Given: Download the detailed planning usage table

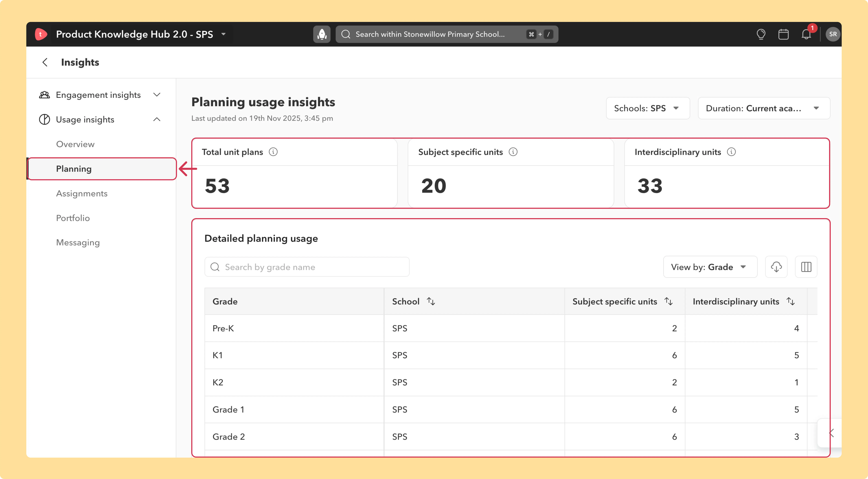Looking at the screenshot, I should click(x=776, y=267).
